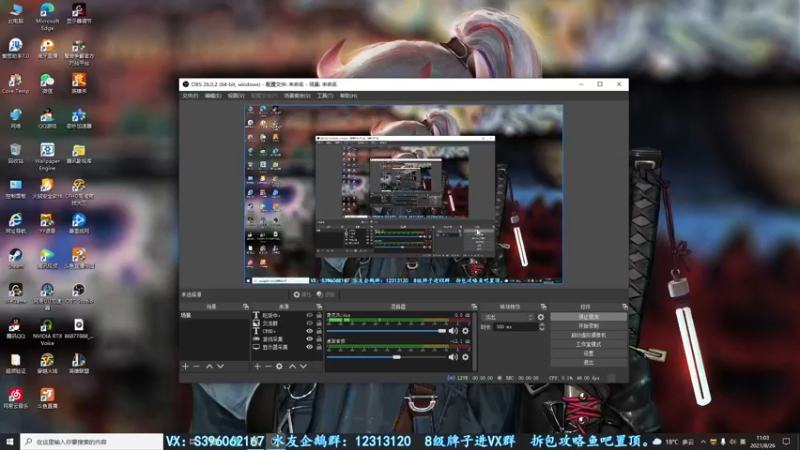Screen dimensions: 800x450
Task: Move source down with the arrow icon
Action: [304, 366]
